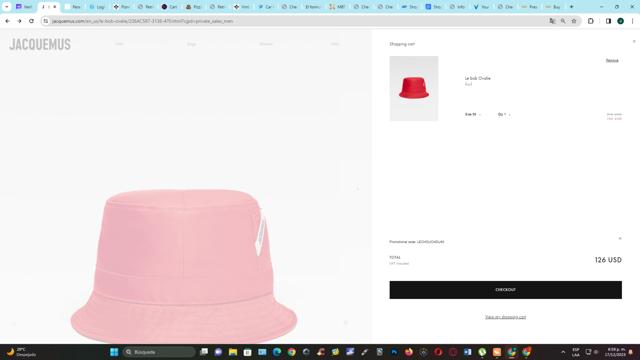Show hidden system tray icons
This screenshot has height=360, width=640.
click(x=563, y=352)
